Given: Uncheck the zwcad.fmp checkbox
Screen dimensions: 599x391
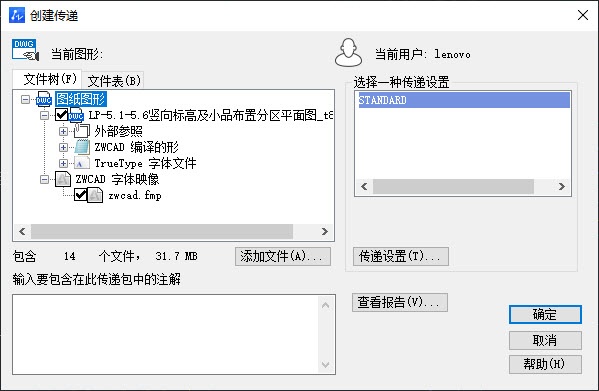Looking at the screenshot, I should point(80,195).
